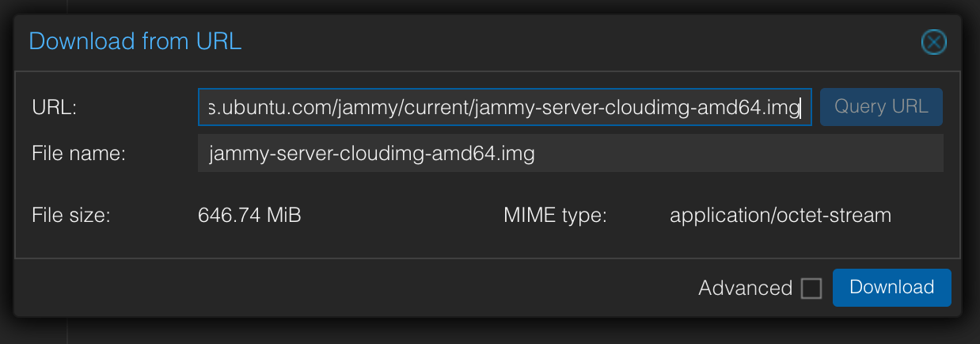Image resolution: width=980 pixels, height=344 pixels.
Task: Enable the Advanced checkbox
Action: coord(811,289)
